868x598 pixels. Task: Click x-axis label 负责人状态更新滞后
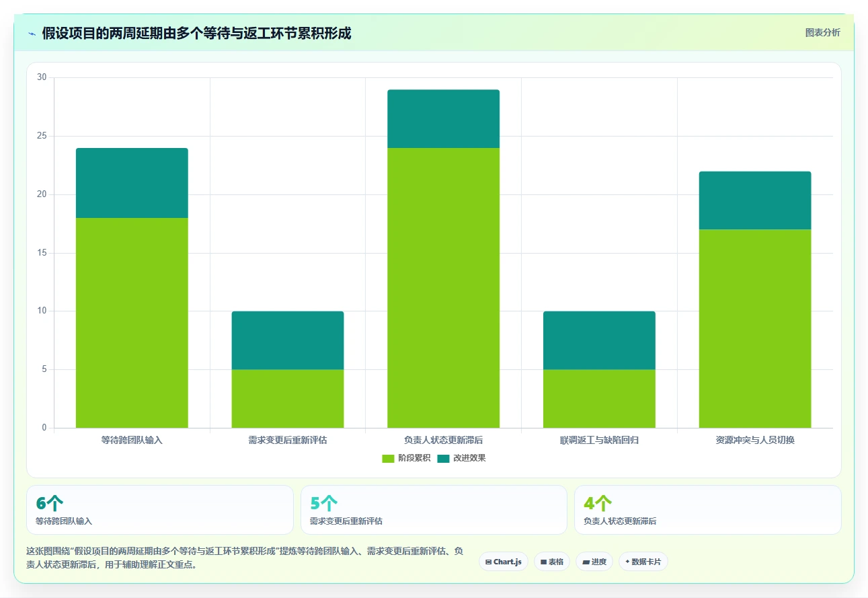(x=444, y=441)
